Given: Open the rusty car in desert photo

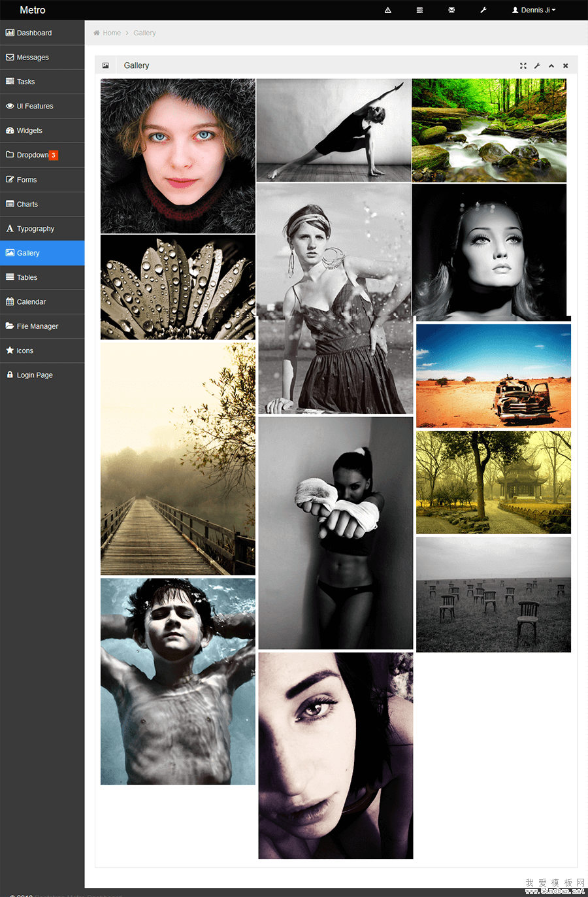Looking at the screenshot, I should (x=493, y=376).
